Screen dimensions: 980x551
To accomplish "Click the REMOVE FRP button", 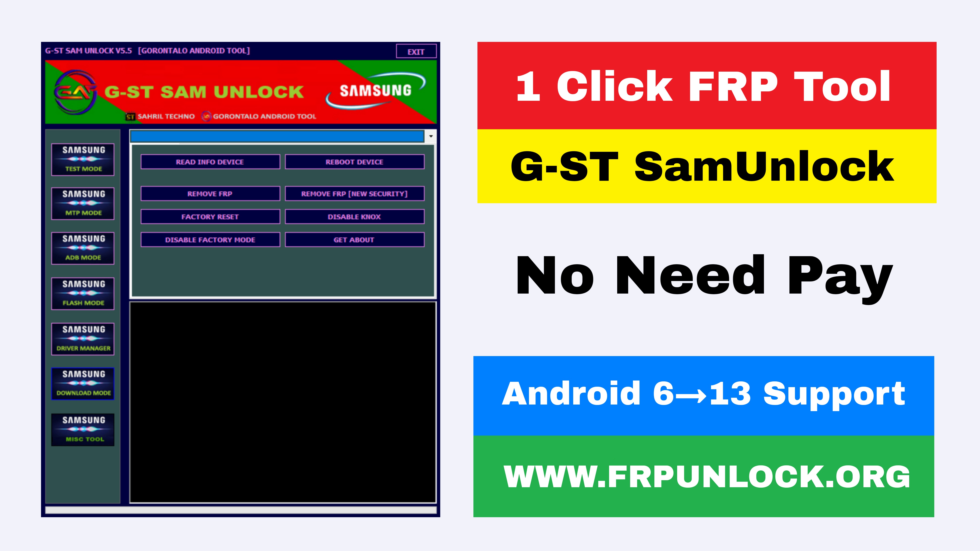I will [x=209, y=194].
